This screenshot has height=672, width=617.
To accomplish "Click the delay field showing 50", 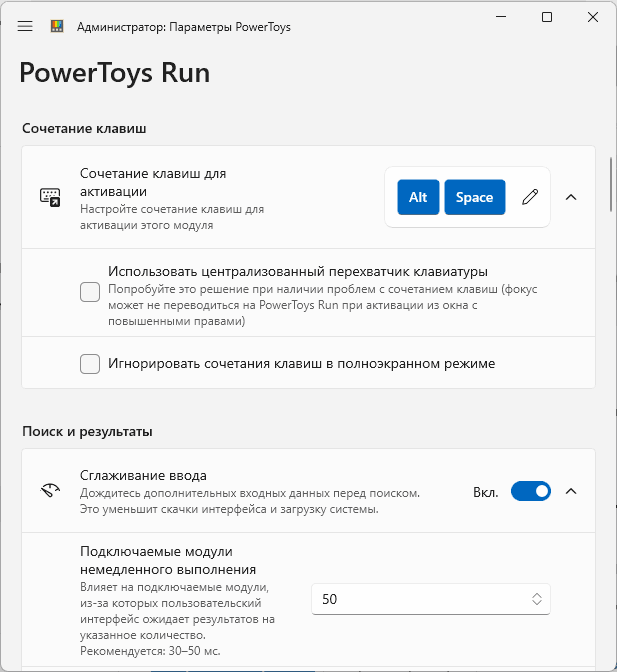I will pyautogui.click(x=431, y=599).
